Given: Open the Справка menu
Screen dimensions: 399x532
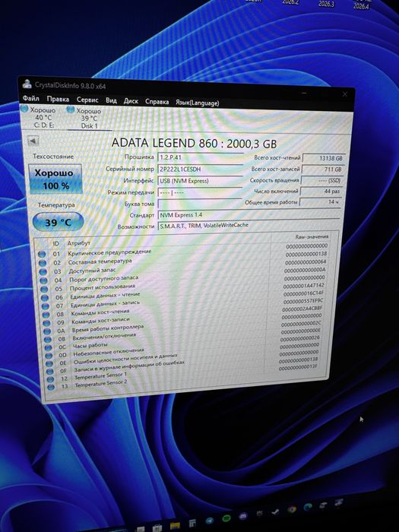Looking at the screenshot, I should coord(157,102).
